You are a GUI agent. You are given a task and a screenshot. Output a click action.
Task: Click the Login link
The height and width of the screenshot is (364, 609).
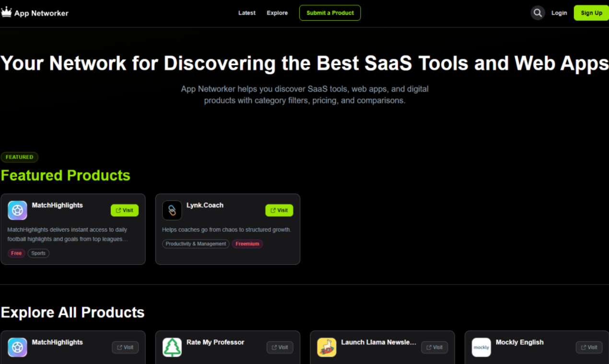pyautogui.click(x=559, y=13)
